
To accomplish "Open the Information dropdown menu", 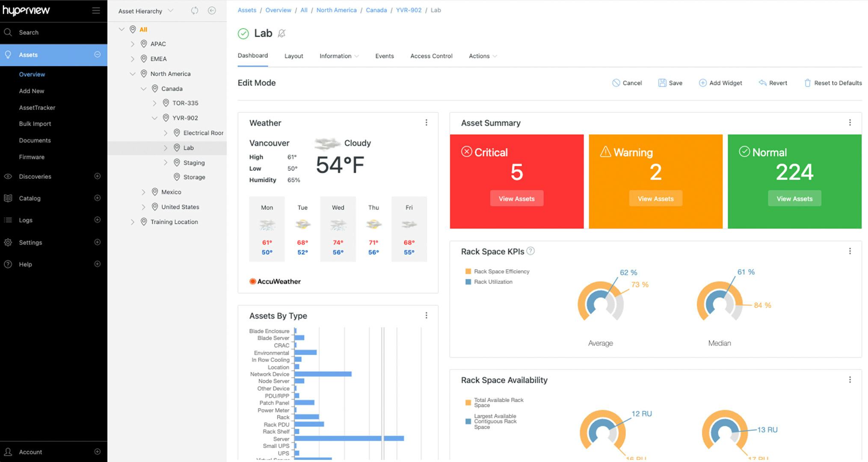I will pos(338,56).
